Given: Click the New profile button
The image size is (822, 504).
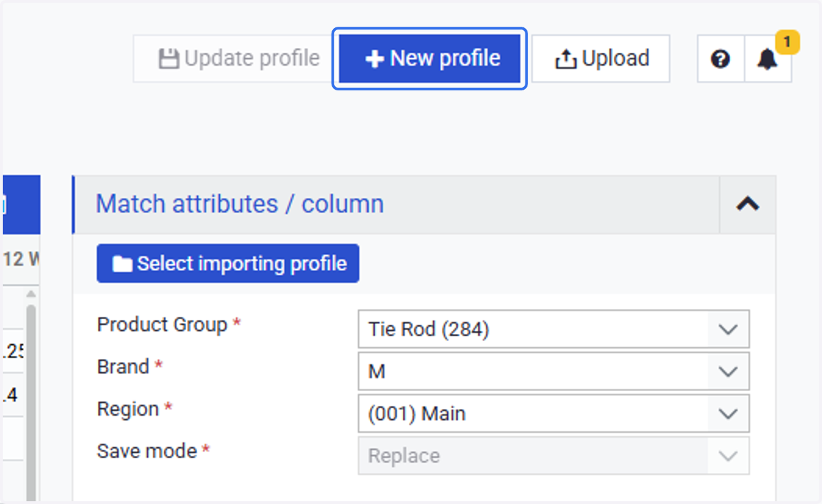Looking at the screenshot, I should 429,59.
